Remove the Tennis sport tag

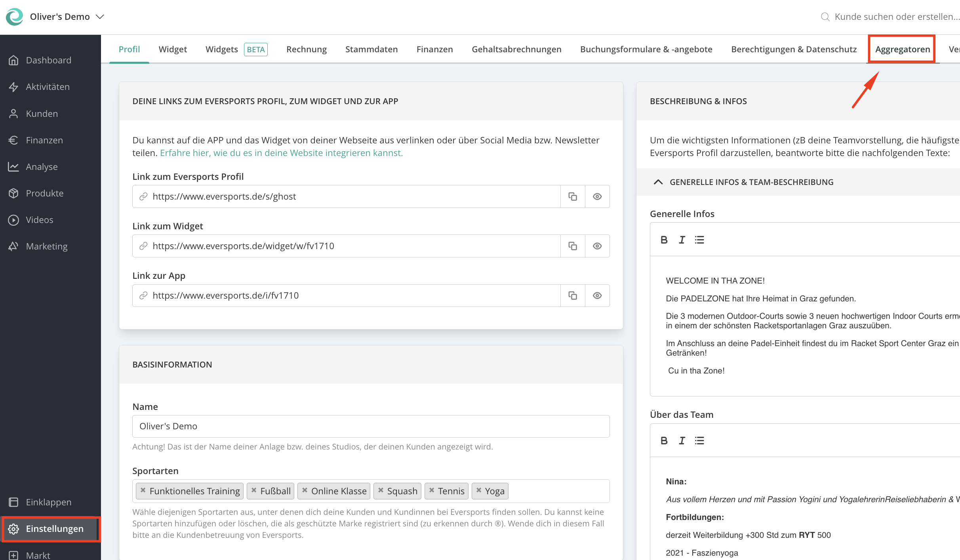click(432, 490)
